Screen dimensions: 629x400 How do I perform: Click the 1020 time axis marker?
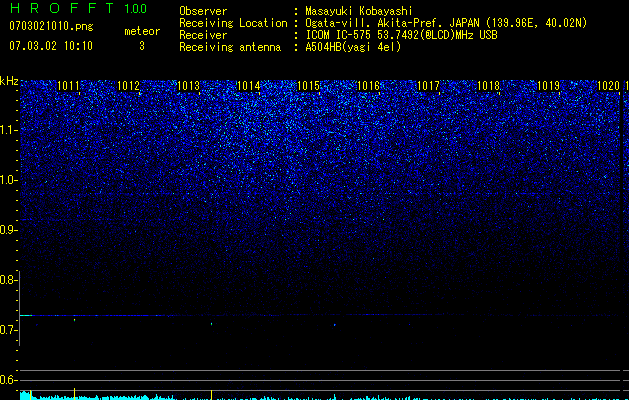(x=608, y=86)
